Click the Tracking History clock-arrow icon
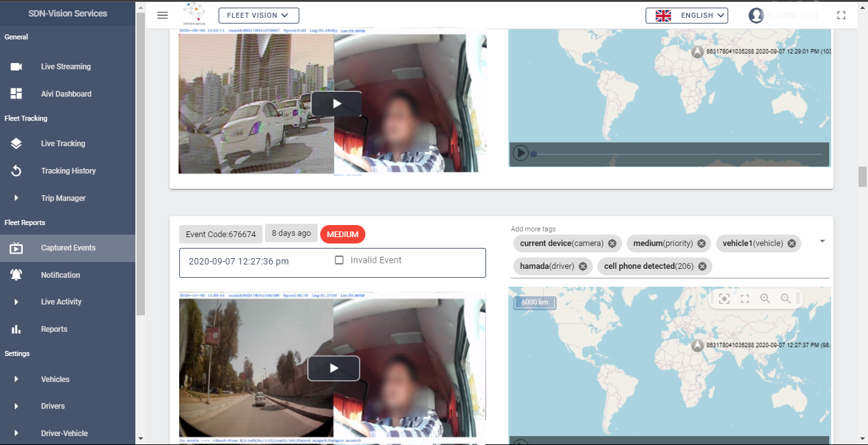Screen dimensions: 868x445 [17, 171]
